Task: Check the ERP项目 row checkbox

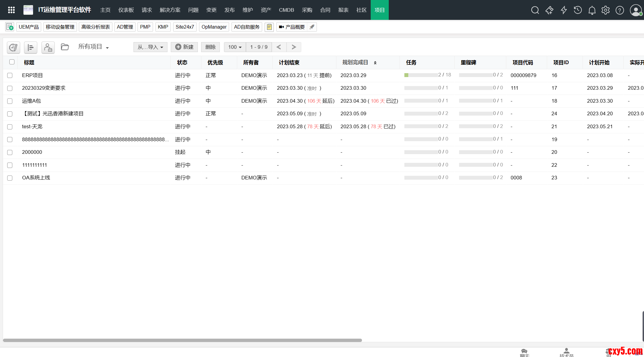Action: [10, 76]
